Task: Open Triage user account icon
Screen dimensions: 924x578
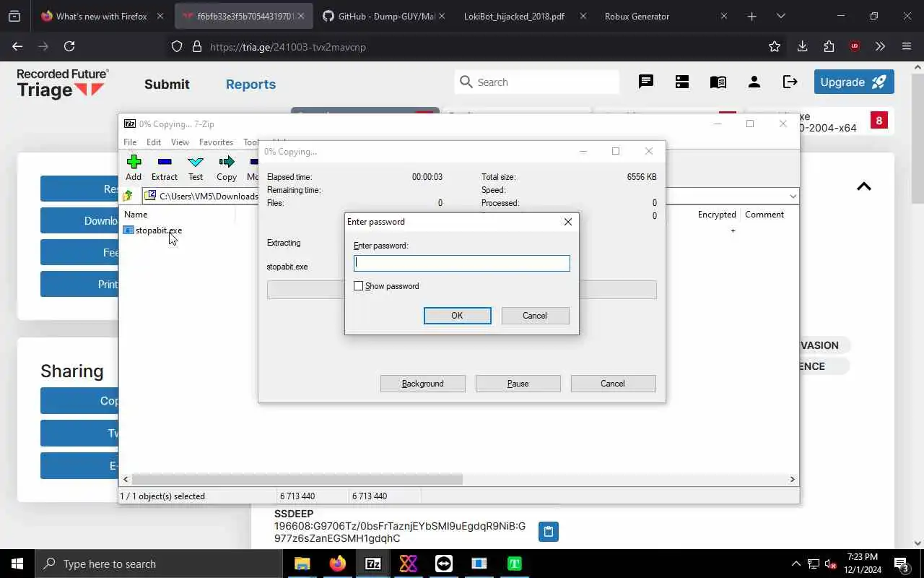Action: [754, 82]
